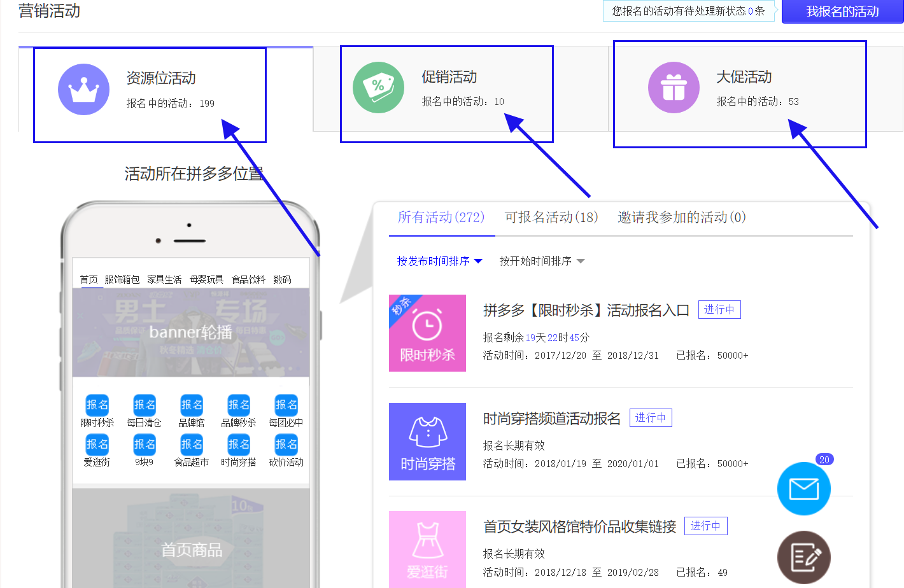Click the purple gift box icon
The image size is (904, 588).
[x=674, y=87]
